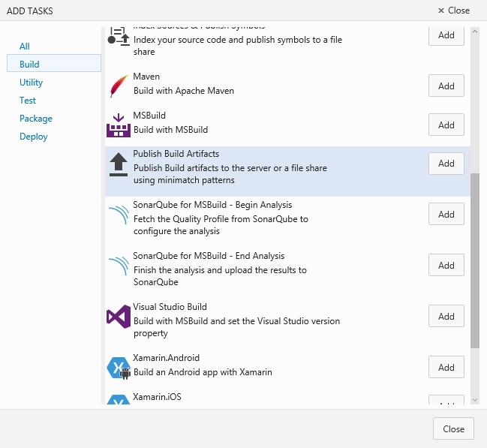Switch to the Utility category

[x=31, y=83]
